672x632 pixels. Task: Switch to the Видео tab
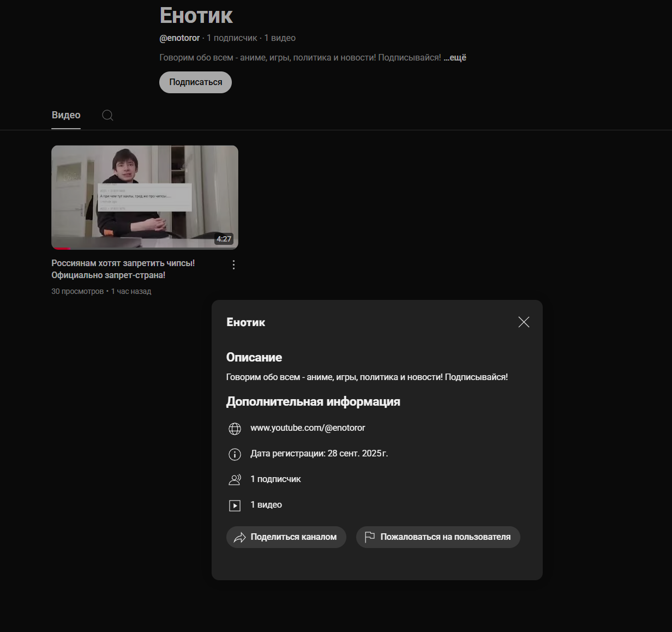(x=66, y=115)
